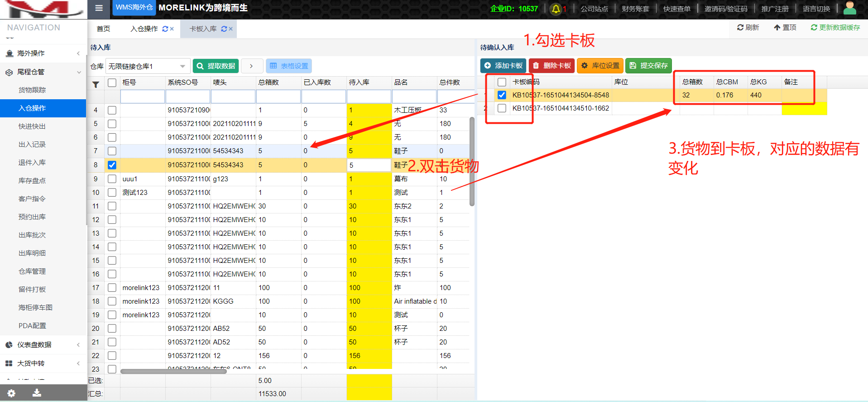Expand the 海外操作 sidebar menu
Image resolution: width=868 pixels, height=402 pixels.
[x=43, y=53]
